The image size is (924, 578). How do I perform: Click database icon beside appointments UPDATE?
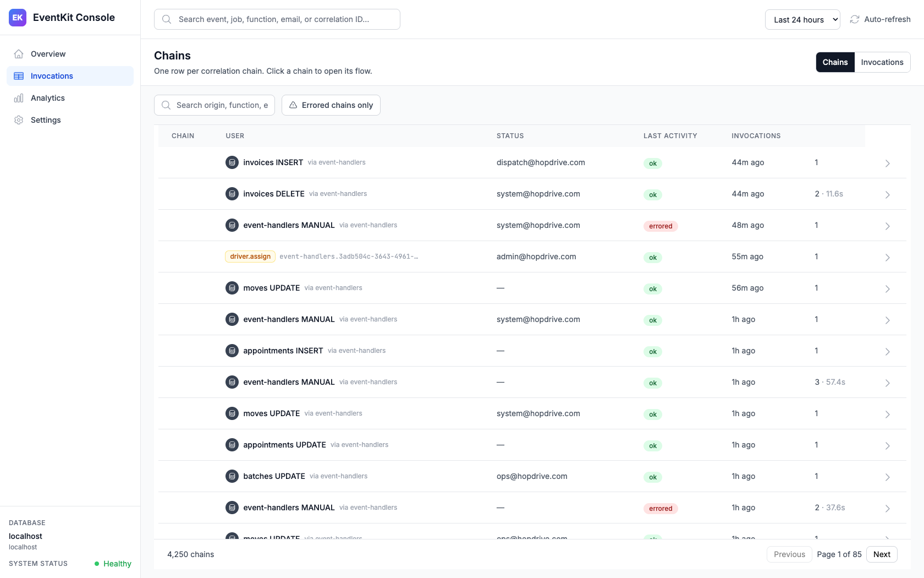[232, 445]
